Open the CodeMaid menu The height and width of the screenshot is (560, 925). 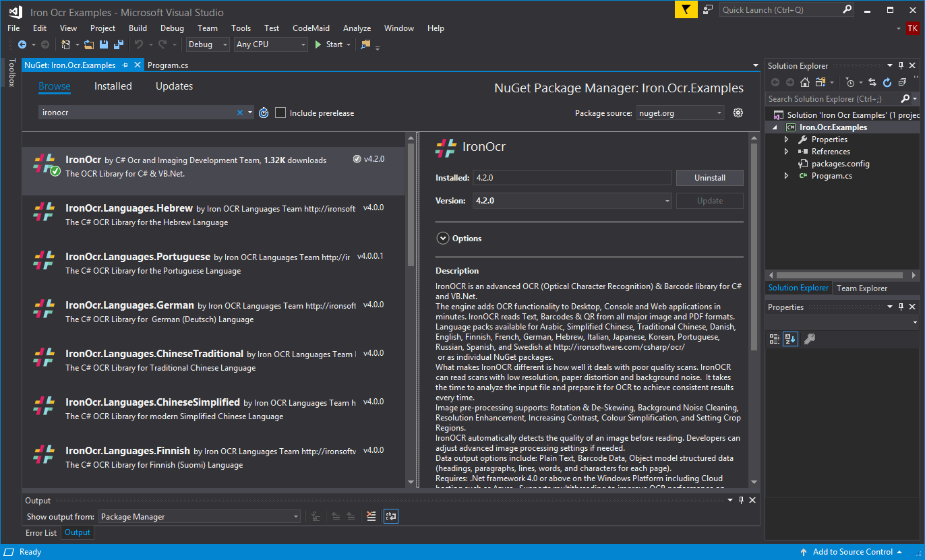(311, 28)
